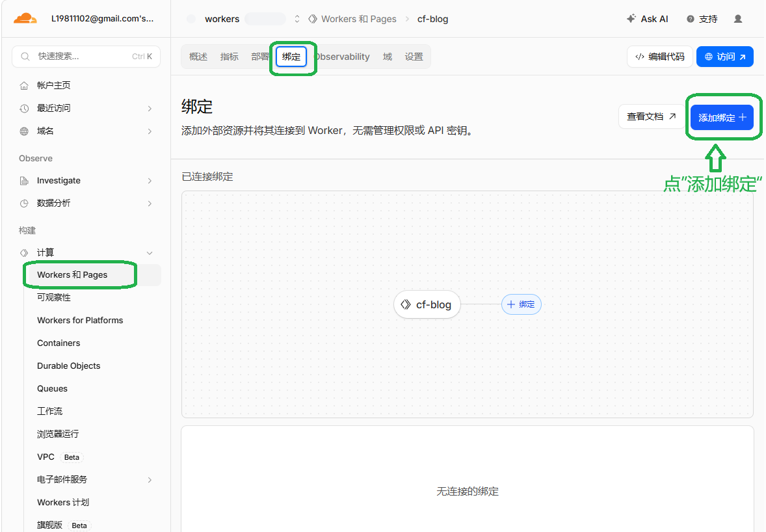Open the user profile icon
766x532 pixels.
[737, 19]
